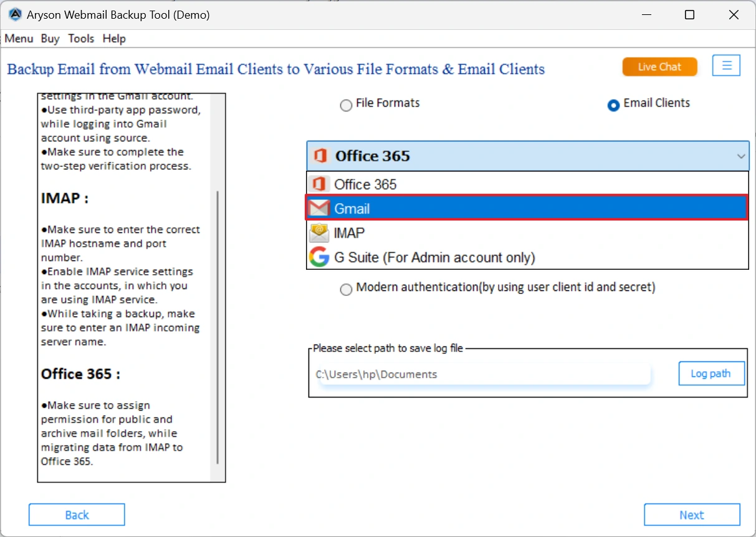Collapse the Office 365 dropdown chevron
This screenshot has width=756, height=537.
click(x=740, y=156)
